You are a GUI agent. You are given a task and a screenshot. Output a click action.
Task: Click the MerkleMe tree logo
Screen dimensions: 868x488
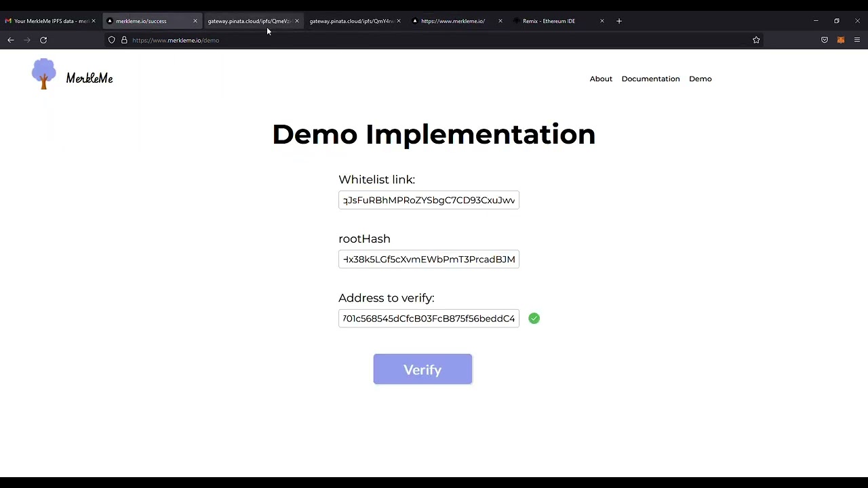pyautogui.click(x=43, y=74)
